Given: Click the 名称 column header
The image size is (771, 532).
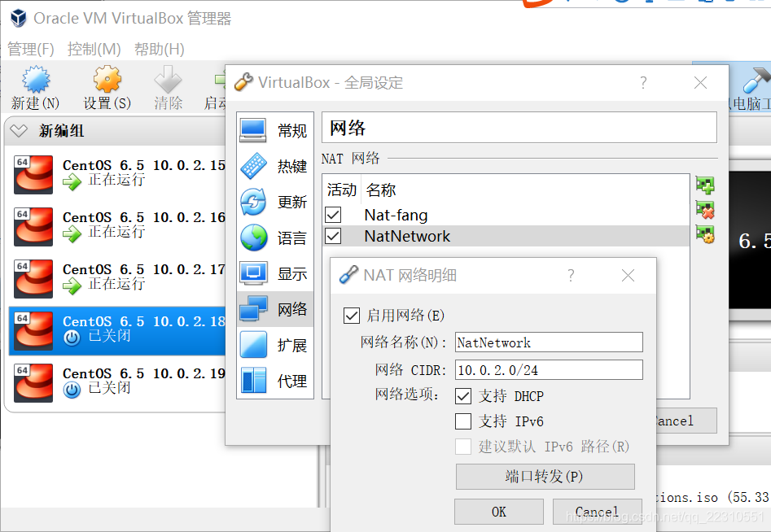Looking at the screenshot, I should click(380, 190).
